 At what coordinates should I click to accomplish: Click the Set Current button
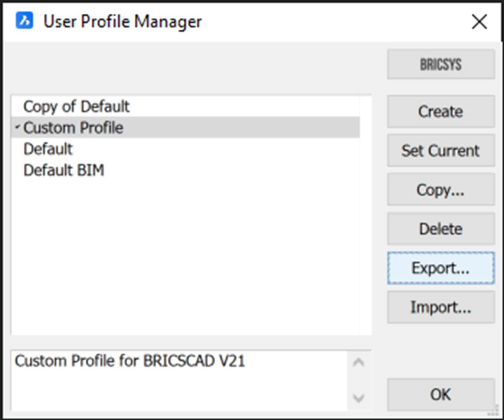pos(440,151)
